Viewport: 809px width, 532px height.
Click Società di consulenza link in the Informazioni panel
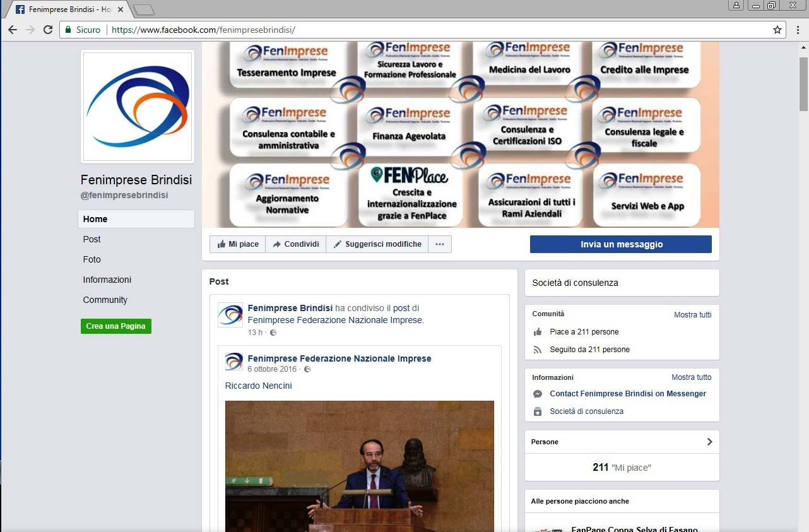pyautogui.click(x=587, y=411)
